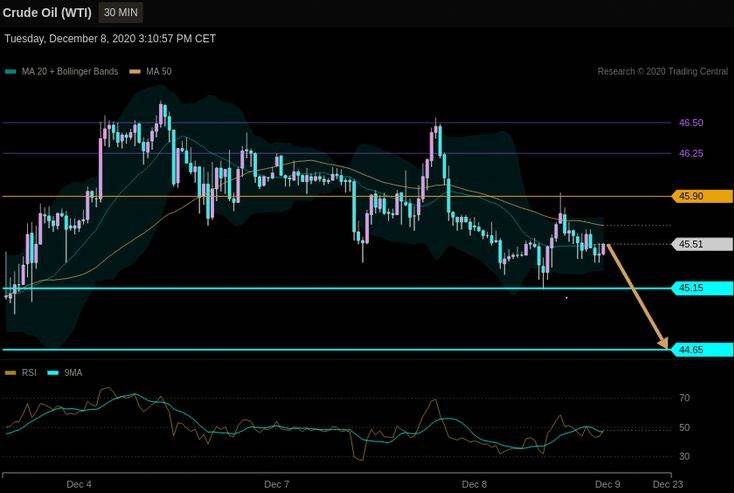
Task: Click the Dec 4 date axis label
Action: 79,484
